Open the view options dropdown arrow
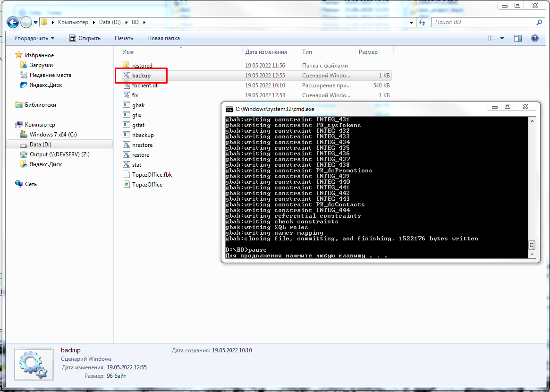Image resolution: width=550 pixels, height=392 pixels. click(502, 38)
